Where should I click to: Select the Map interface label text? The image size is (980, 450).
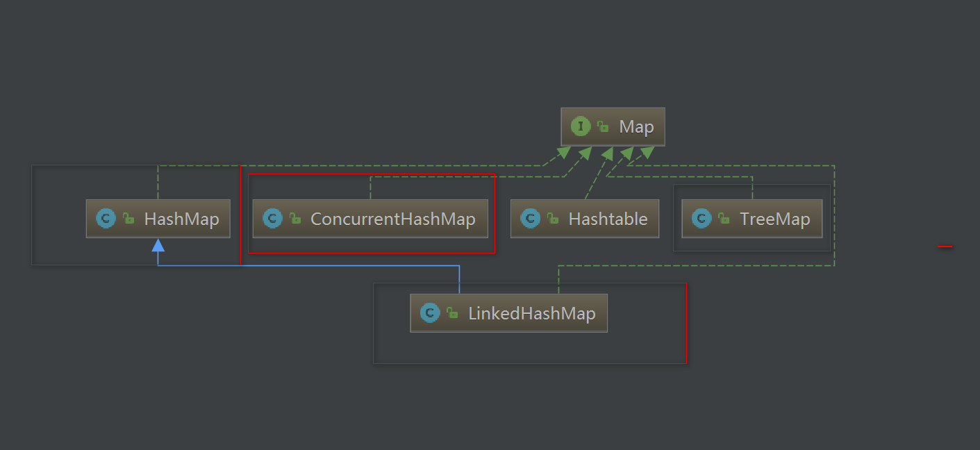click(636, 127)
